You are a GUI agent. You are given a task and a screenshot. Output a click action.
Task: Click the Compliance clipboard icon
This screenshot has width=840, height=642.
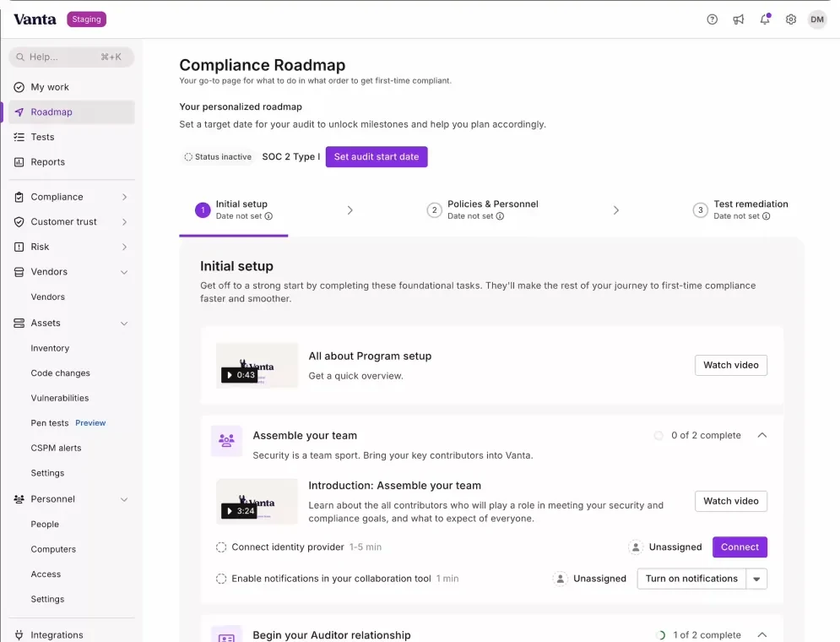(19, 197)
